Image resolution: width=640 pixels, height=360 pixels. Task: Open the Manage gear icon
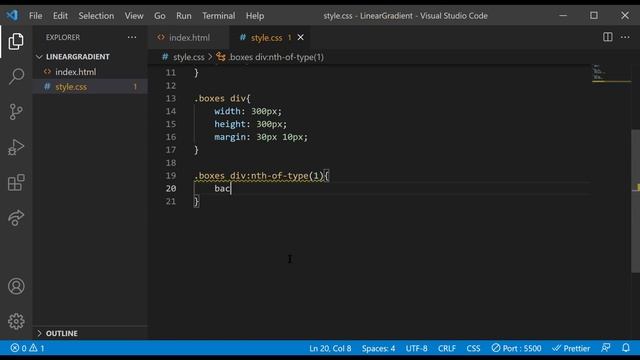(x=16, y=322)
